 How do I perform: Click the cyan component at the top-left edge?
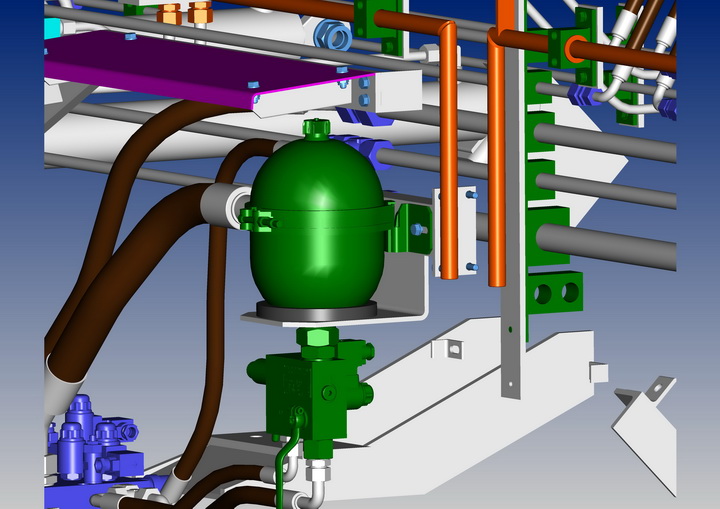coord(53,28)
